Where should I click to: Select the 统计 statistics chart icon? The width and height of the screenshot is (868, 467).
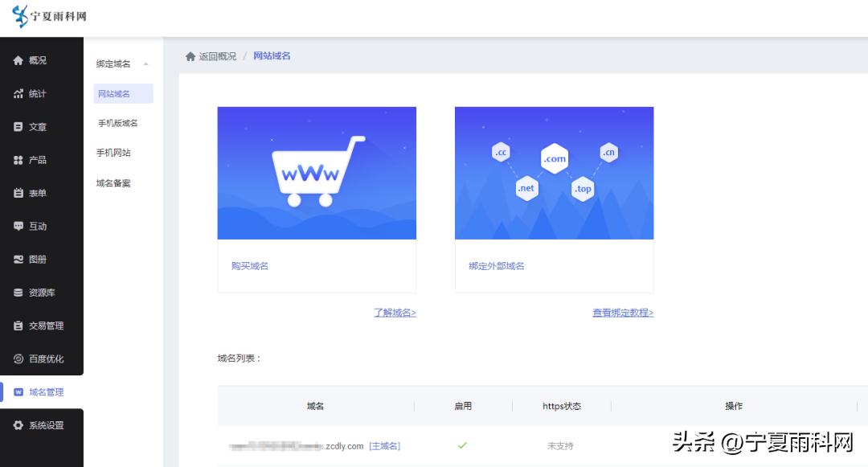[19, 92]
